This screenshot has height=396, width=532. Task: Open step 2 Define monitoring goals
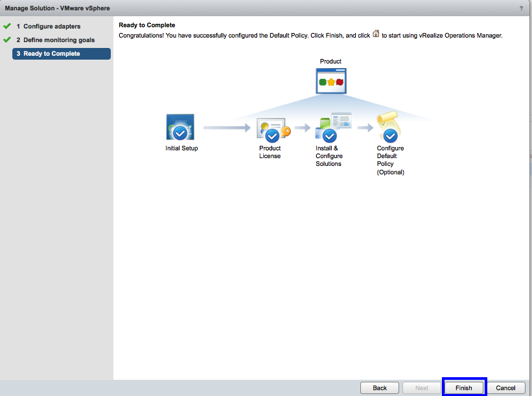click(59, 40)
